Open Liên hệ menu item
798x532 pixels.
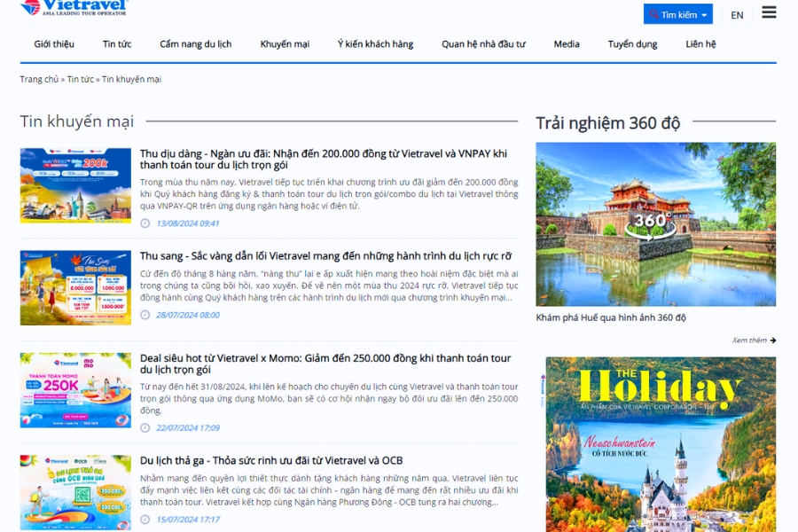coord(700,44)
